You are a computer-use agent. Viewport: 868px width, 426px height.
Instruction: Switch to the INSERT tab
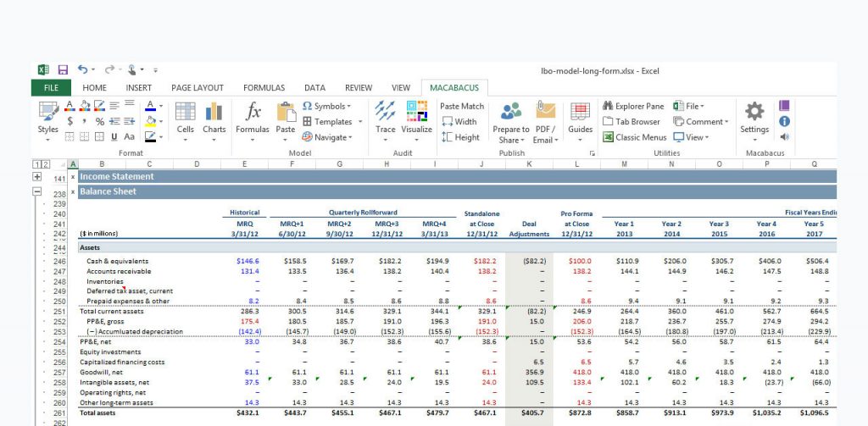click(x=138, y=87)
